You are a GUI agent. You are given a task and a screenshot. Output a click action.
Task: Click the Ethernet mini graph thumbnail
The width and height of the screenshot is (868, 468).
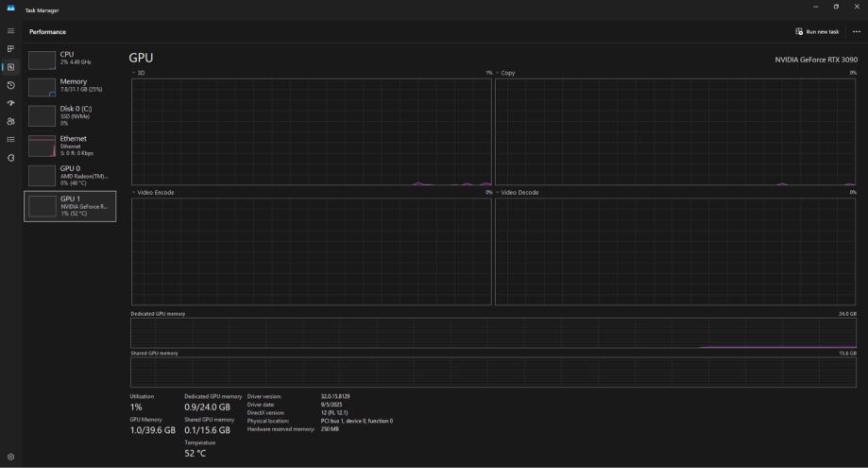(43, 146)
